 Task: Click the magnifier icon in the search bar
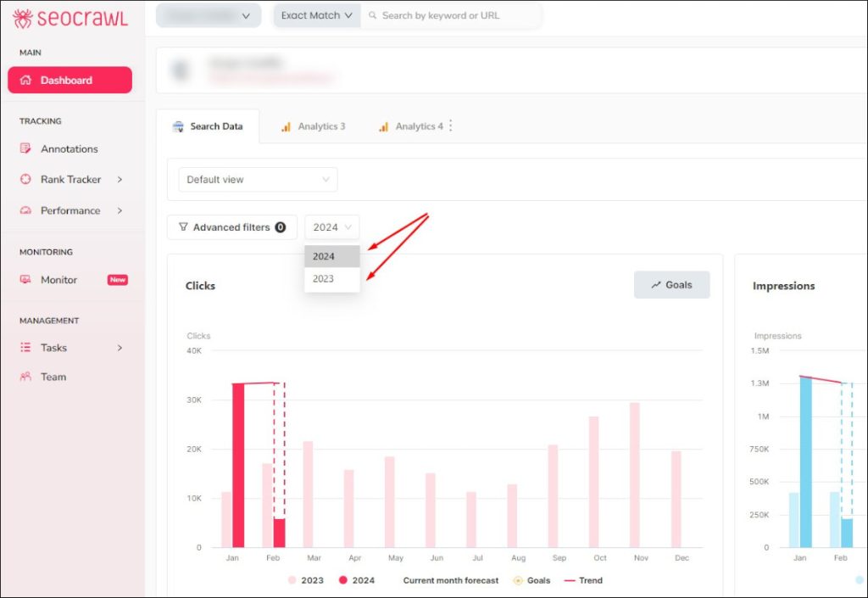[x=371, y=15]
